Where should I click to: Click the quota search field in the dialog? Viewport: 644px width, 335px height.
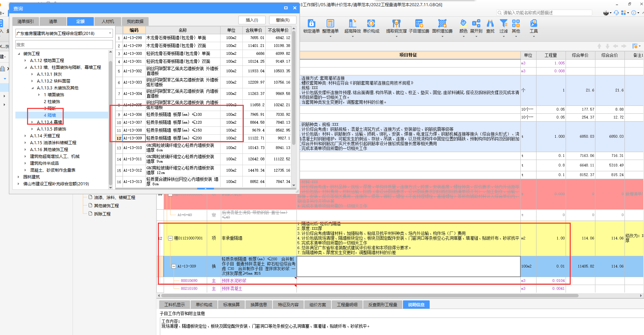[x=64, y=45]
